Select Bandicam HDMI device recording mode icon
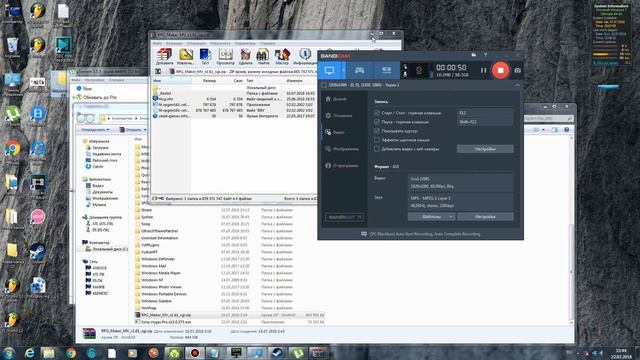The image size is (640, 360). click(386, 70)
